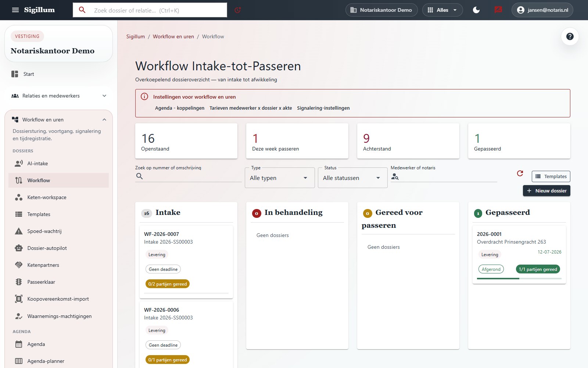This screenshot has width=588, height=368.
Task: Reload the dossier list with red refresh icon
Action: click(x=520, y=173)
